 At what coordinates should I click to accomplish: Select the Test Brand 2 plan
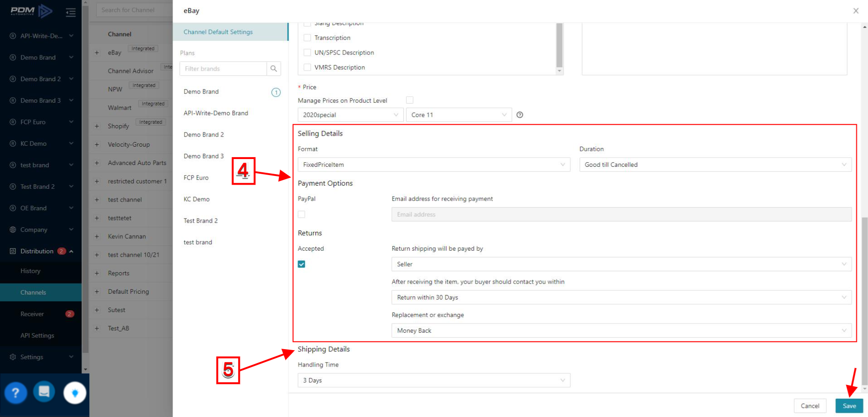[201, 221]
